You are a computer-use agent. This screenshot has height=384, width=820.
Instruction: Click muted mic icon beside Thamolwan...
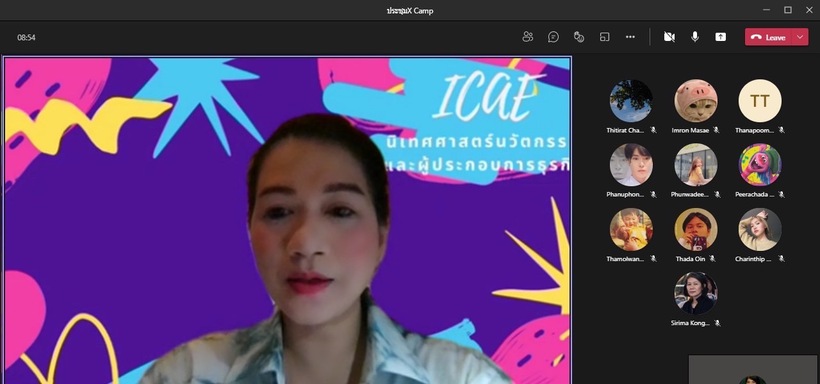(653, 259)
